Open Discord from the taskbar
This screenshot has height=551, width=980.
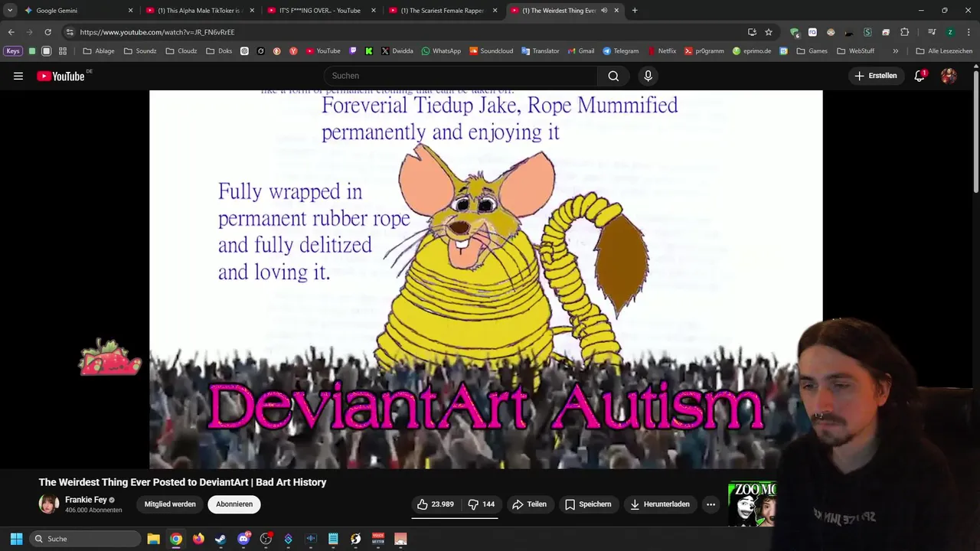pos(243,539)
